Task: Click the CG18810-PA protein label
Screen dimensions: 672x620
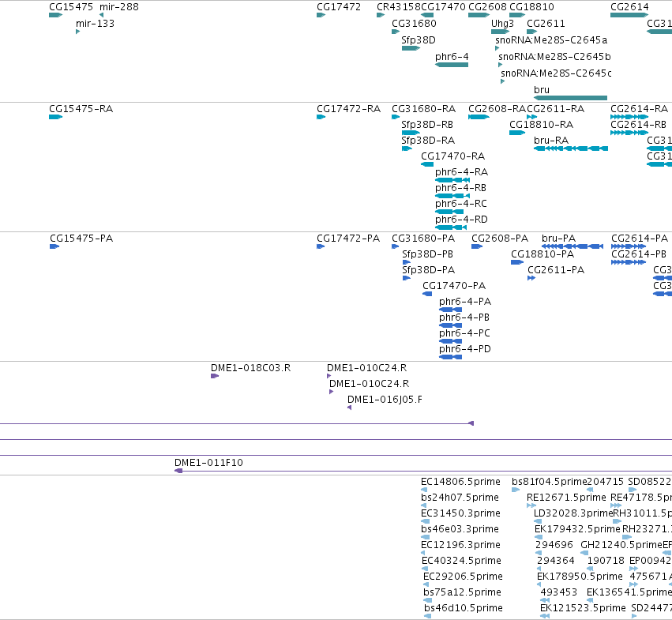Action: point(542,254)
